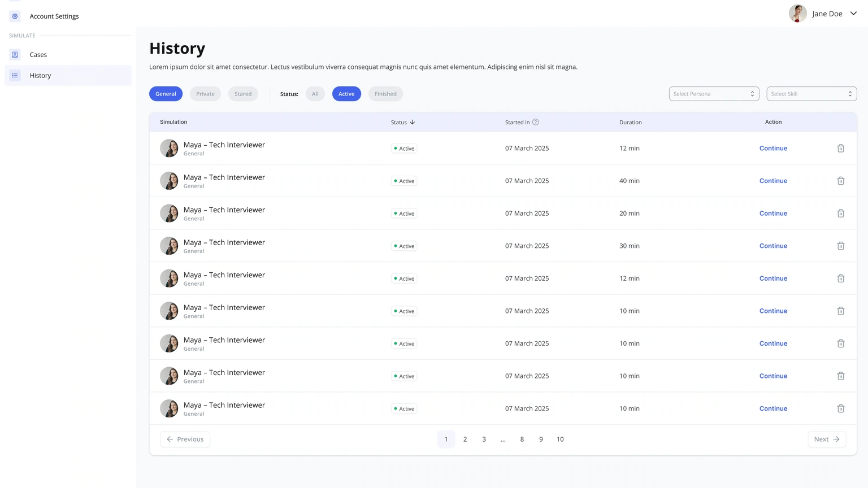Click the Simulation column header

point(173,122)
